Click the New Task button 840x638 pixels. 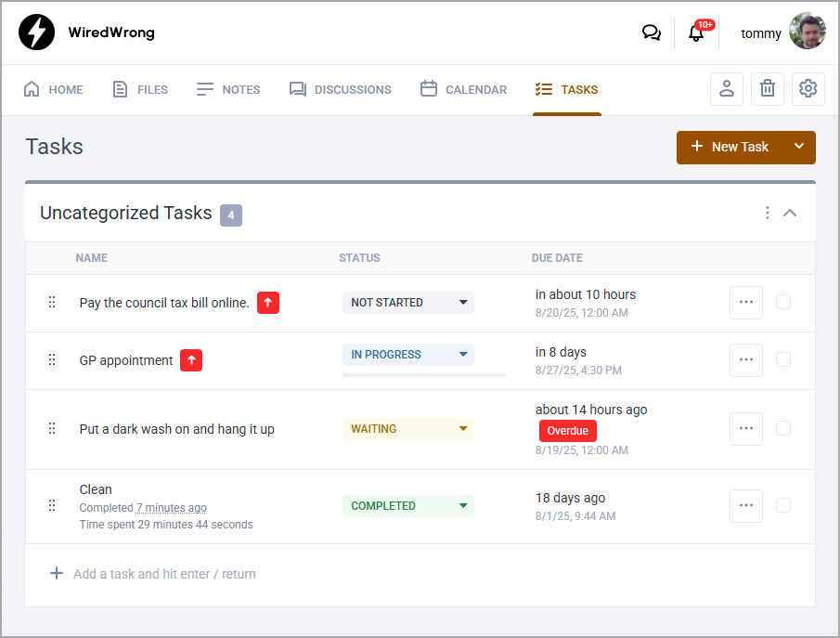[730, 147]
